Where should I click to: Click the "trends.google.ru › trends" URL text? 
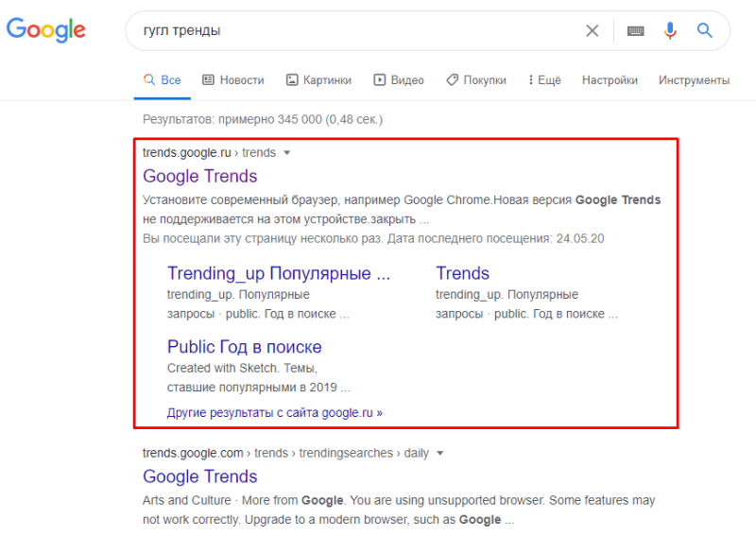(x=209, y=153)
